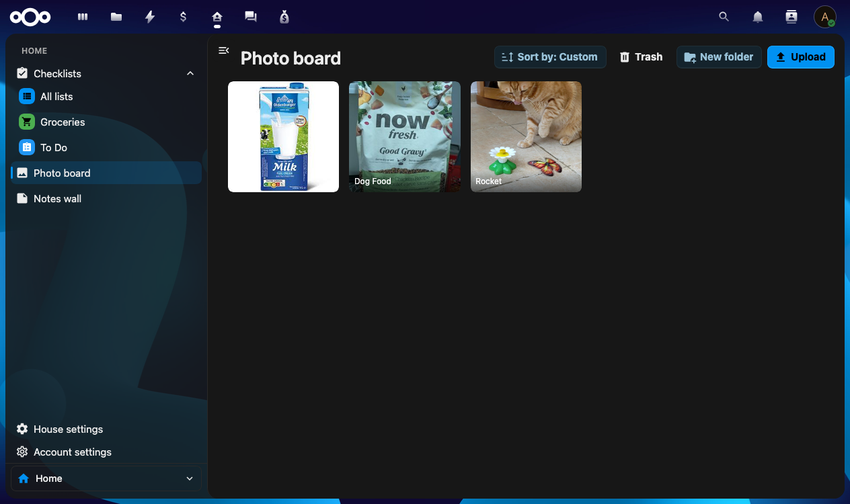Open the Rocket cat photo thumbnail

point(526,136)
